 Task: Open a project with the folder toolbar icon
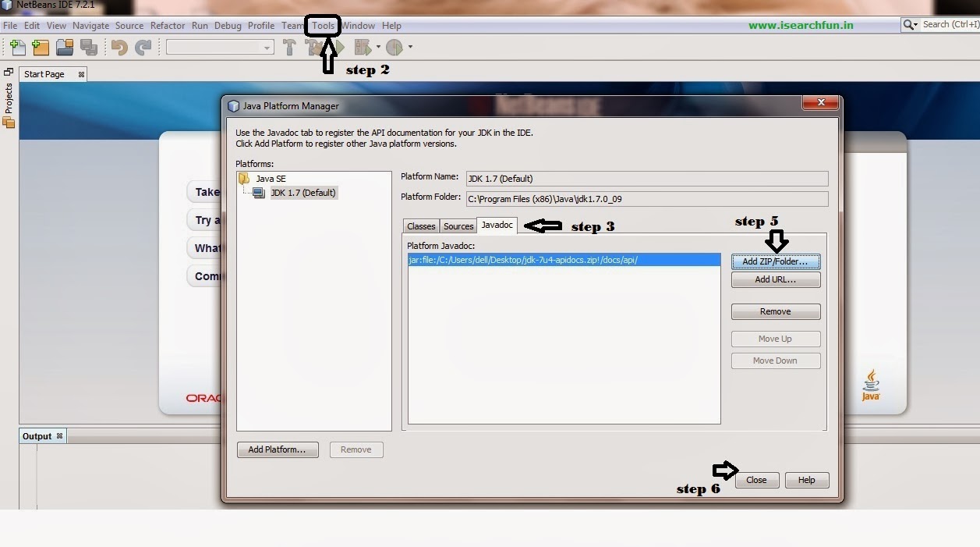[65, 48]
